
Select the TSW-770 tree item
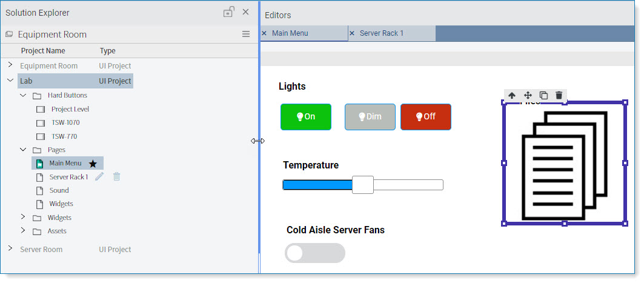(64, 136)
